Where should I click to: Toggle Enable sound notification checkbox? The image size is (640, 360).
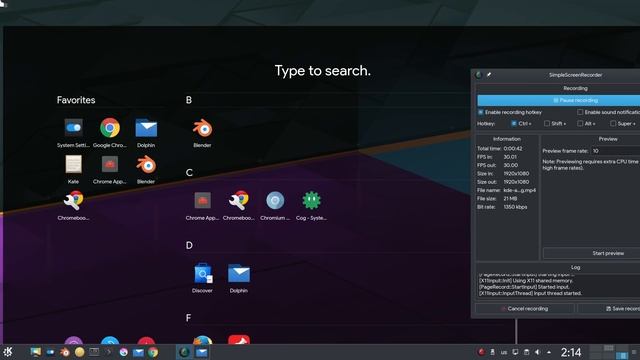[580, 112]
